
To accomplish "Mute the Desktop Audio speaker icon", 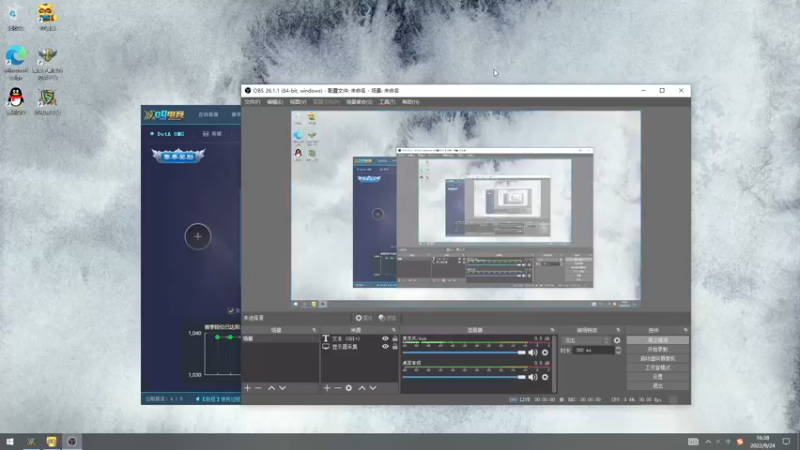I will (x=533, y=377).
